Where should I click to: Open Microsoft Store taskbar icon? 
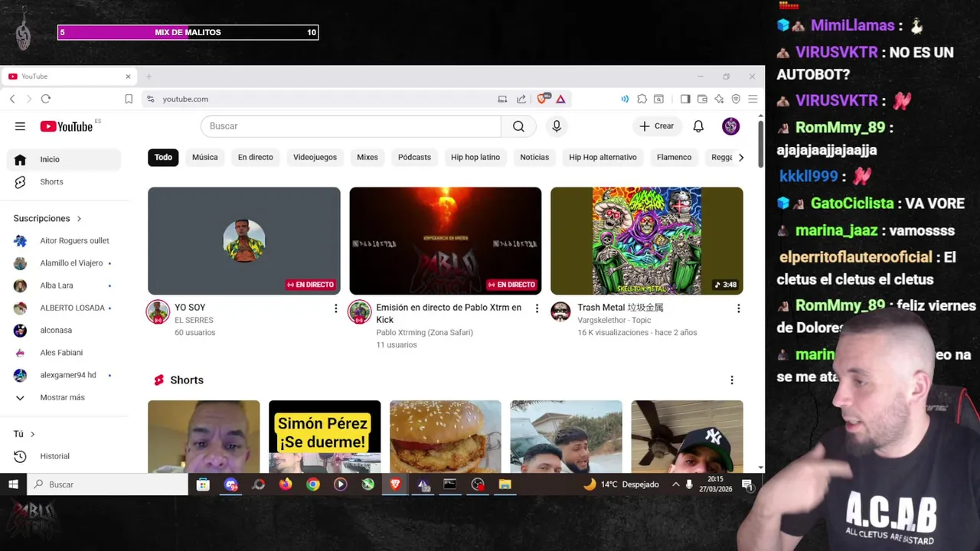point(203,484)
